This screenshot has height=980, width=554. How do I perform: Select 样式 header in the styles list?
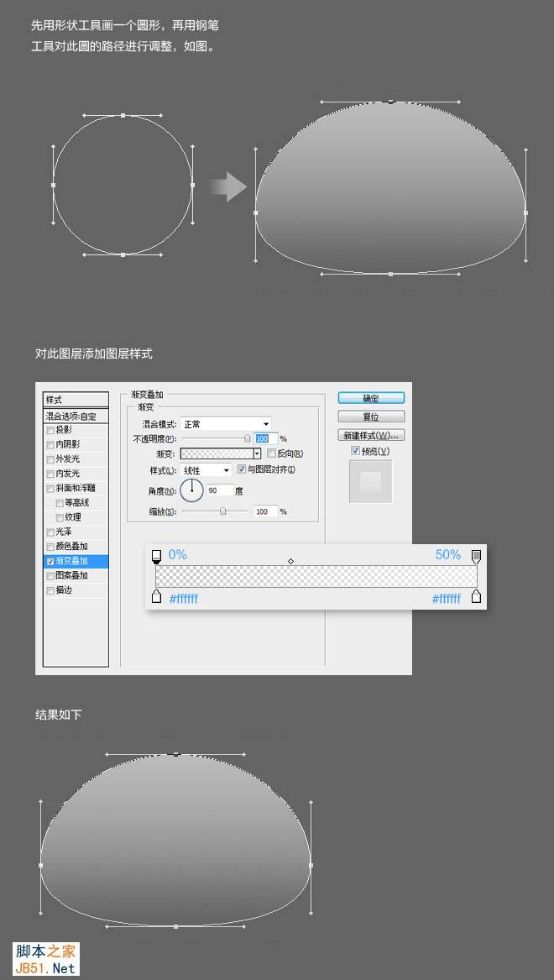(76, 400)
